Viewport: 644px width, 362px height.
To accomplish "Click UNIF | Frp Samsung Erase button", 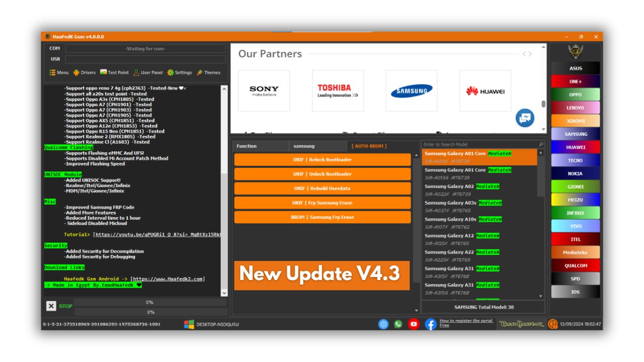I will click(x=323, y=203).
